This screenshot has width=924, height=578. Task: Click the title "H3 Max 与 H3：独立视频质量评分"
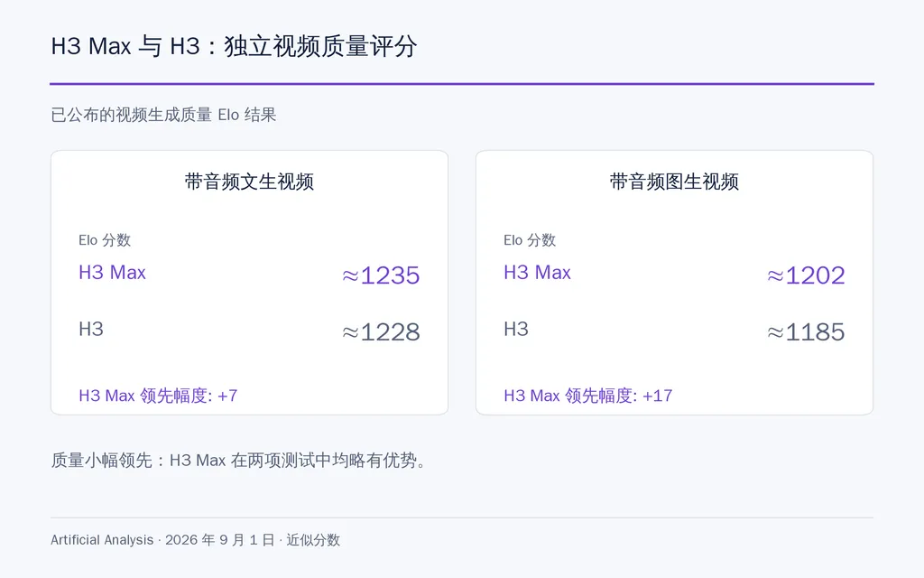234,46
